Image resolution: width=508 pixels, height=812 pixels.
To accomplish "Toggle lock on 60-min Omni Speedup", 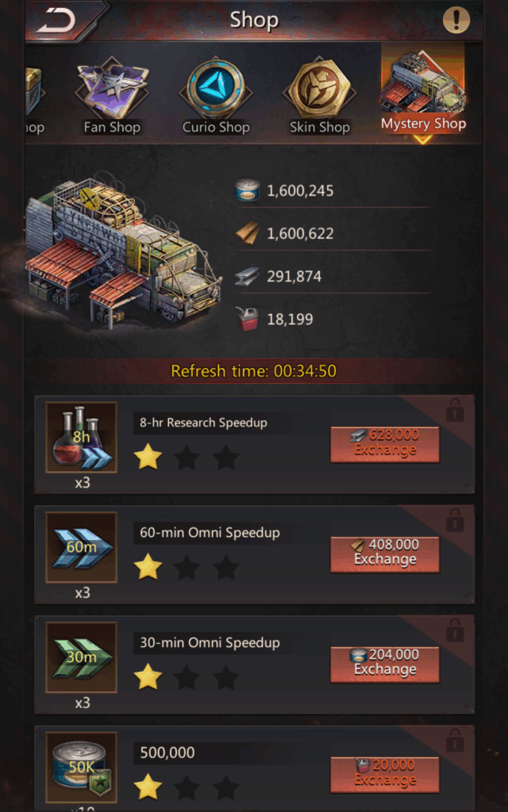I will pos(455,520).
